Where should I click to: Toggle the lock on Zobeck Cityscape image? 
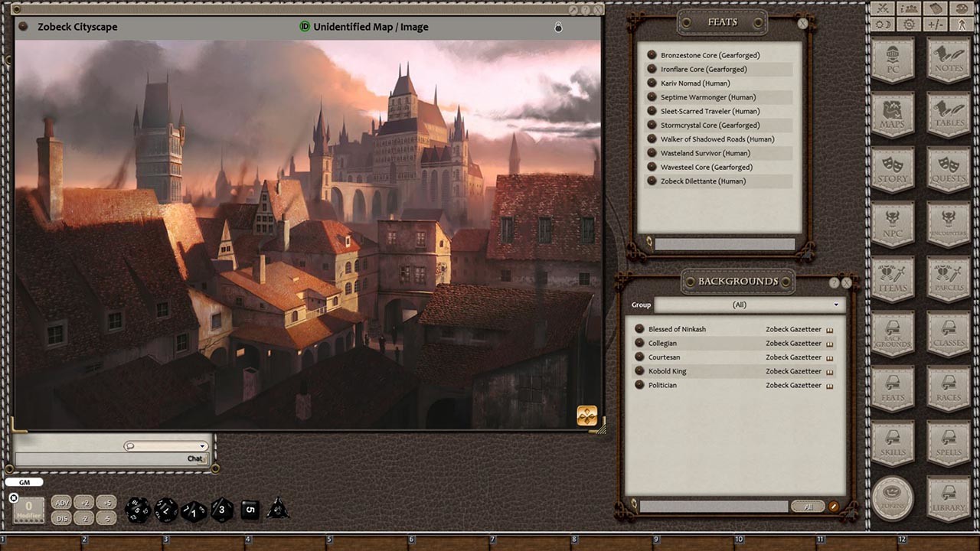click(558, 27)
